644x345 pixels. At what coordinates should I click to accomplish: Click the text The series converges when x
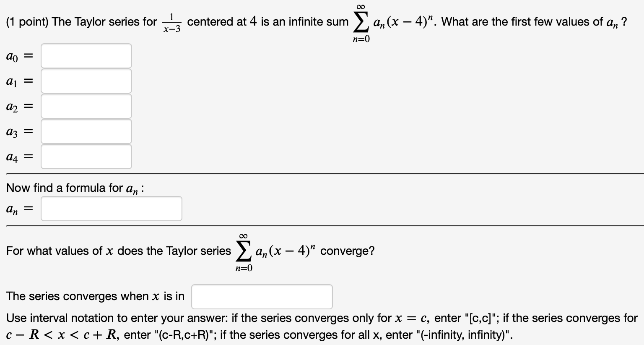tap(94, 296)
